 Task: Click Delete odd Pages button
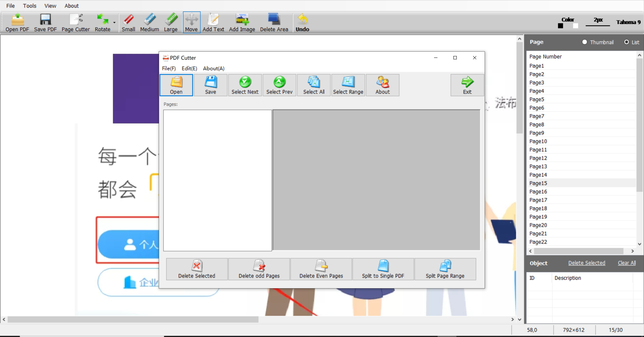click(259, 269)
